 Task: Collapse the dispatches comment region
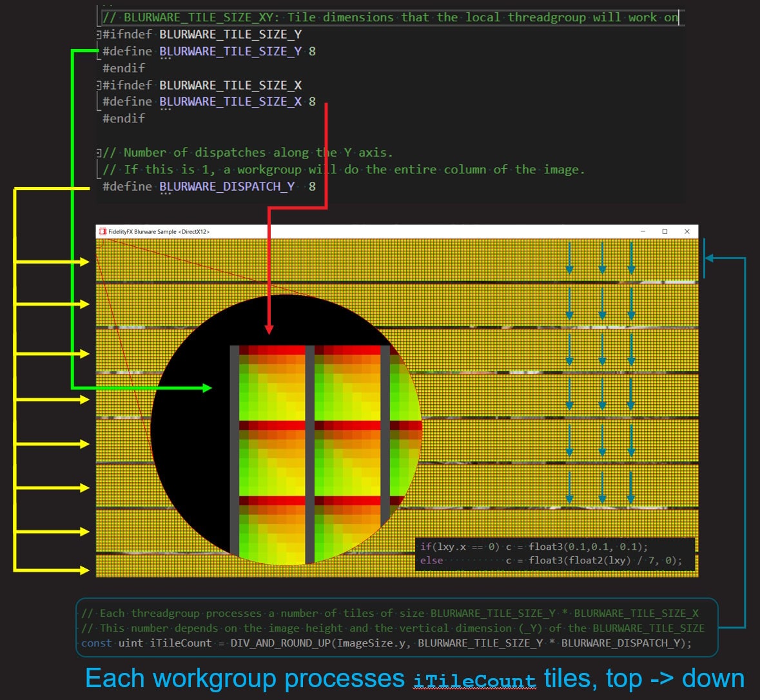[99, 152]
